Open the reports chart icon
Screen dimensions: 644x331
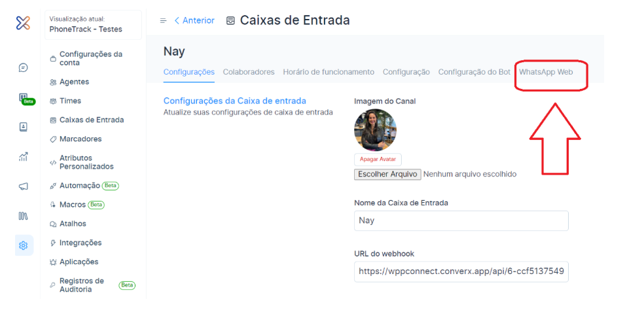coord(24,156)
